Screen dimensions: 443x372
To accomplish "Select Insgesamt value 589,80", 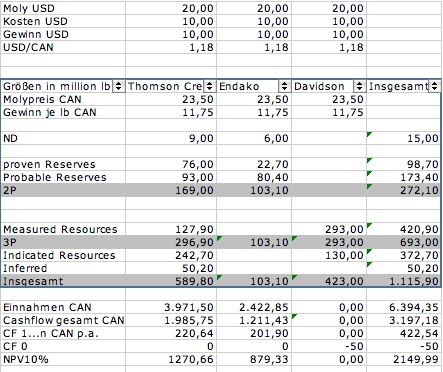I will pos(171,281).
